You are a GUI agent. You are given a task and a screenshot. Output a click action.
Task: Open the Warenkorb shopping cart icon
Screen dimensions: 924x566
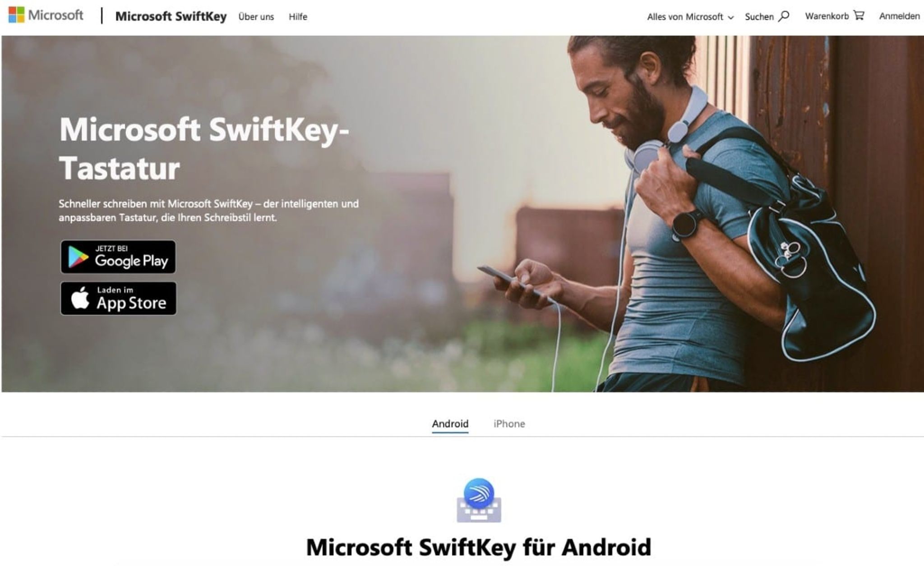[x=859, y=16]
